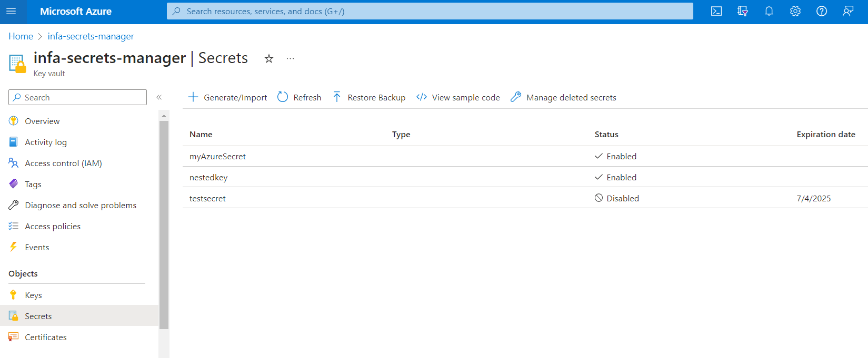Click Manage deleted secrets button label
868x358 pixels.
[571, 98]
